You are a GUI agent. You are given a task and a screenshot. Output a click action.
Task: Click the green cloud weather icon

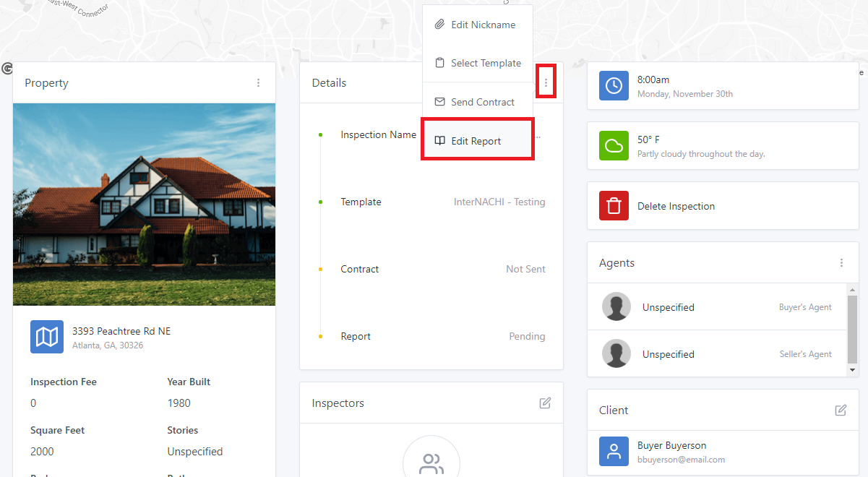click(x=614, y=146)
